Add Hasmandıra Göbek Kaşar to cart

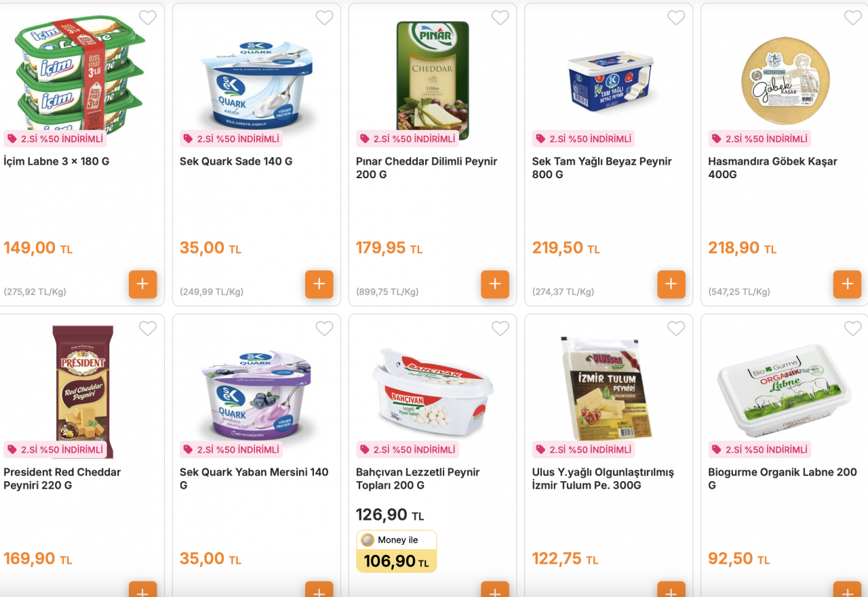point(847,285)
